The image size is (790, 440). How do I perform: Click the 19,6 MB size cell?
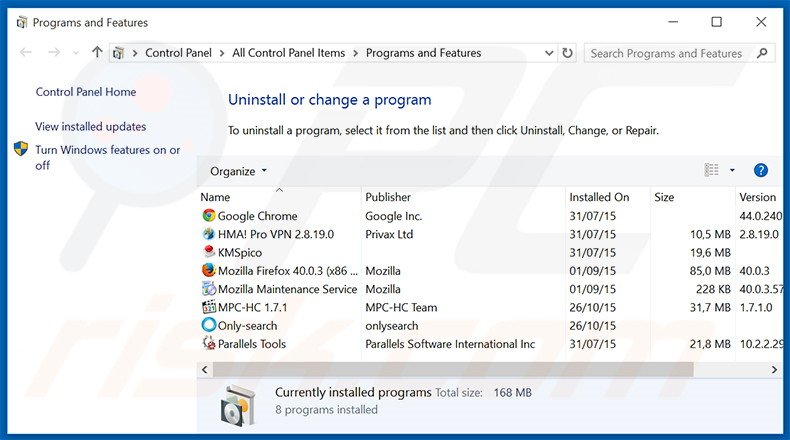[x=710, y=253]
